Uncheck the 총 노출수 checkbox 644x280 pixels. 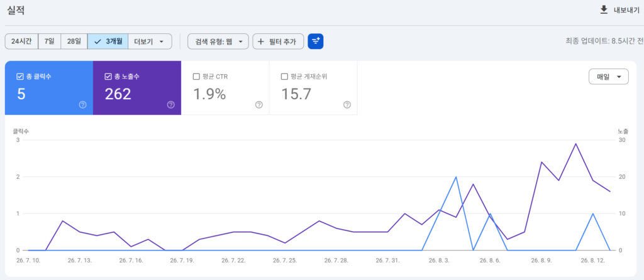point(108,77)
